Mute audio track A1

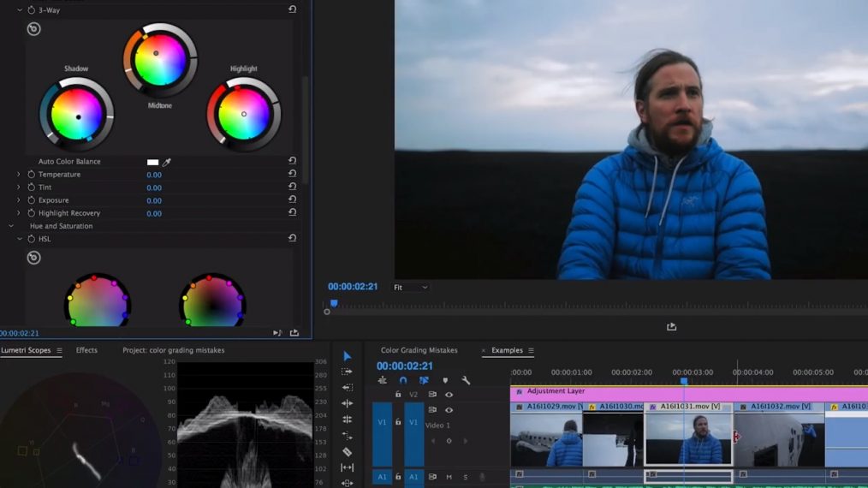449,477
